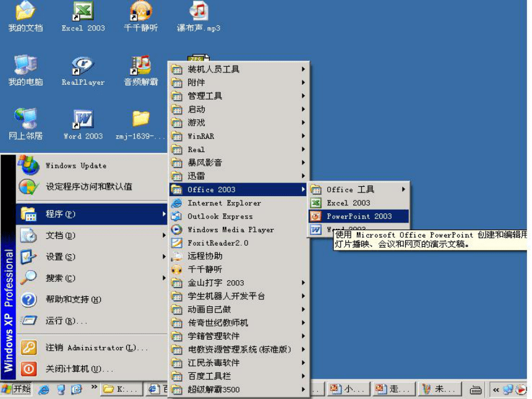The width and height of the screenshot is (532, 399).
Task: Expand the 管理工具 submenu arrow
Action: pyautogui.click(x=303, y=96)
